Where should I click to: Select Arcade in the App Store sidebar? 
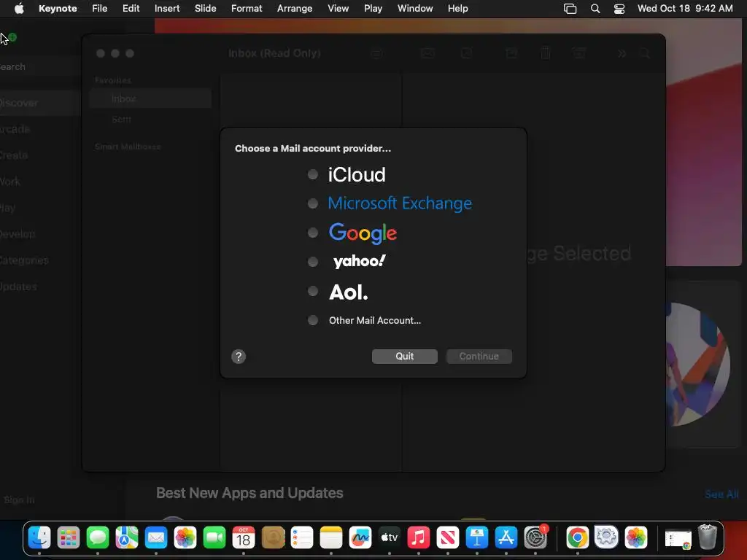(x=39, y=128)
